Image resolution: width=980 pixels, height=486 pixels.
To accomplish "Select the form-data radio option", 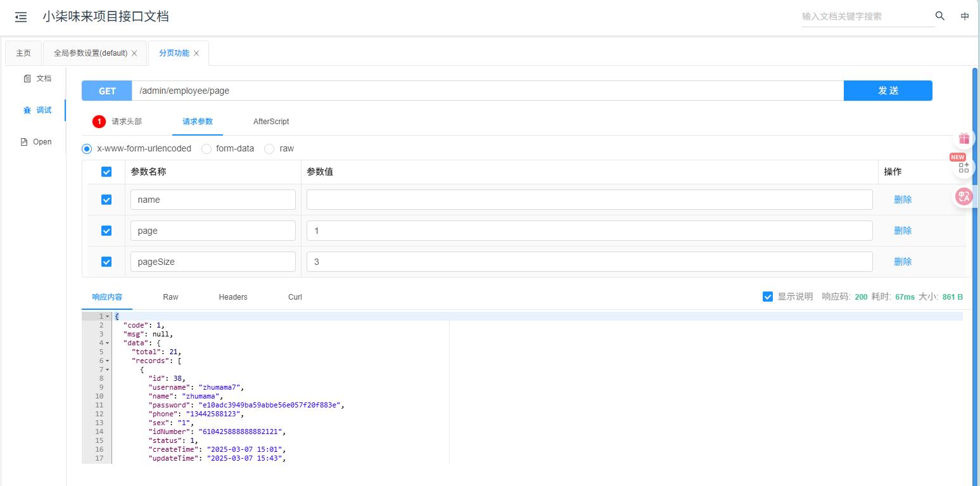I will click(x=207, y=149).
